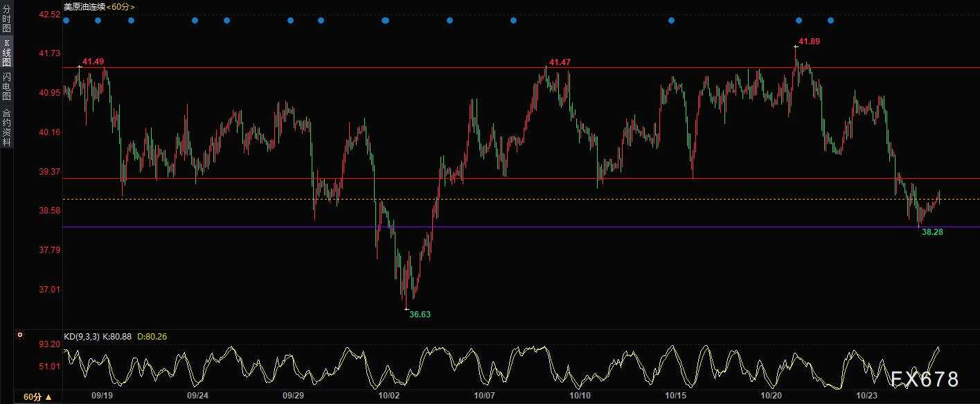The height and width of the screenshot is (404, 980).
Task: Click the 38.28 low price label
Action: coord(932,232)
